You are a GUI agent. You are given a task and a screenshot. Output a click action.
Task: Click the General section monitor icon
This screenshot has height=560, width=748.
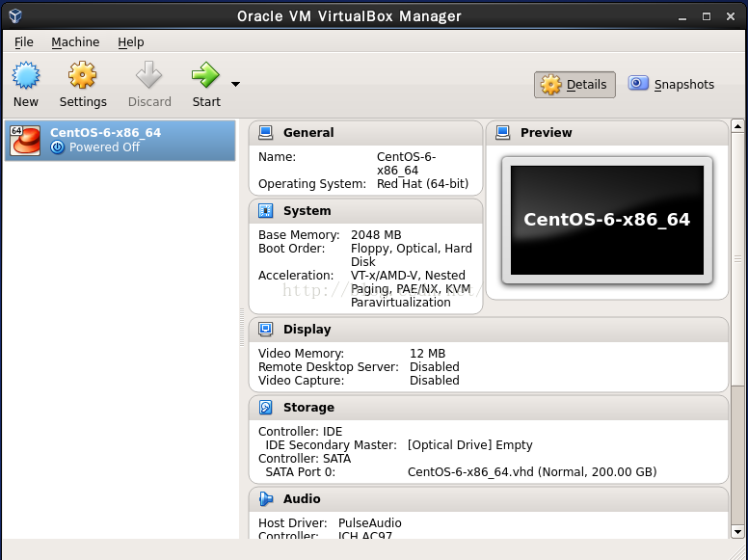266,133
